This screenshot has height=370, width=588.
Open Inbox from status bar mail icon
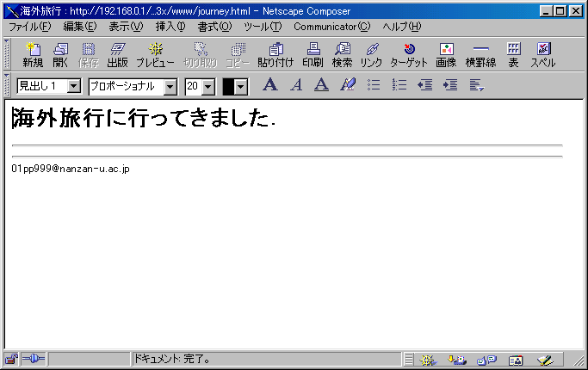point(457,361)
